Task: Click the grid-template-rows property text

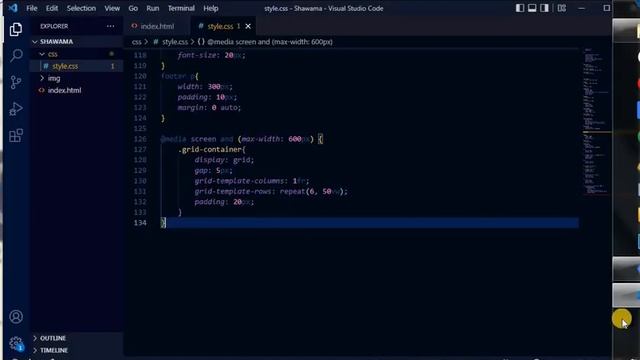Action: tap(233, 192)
